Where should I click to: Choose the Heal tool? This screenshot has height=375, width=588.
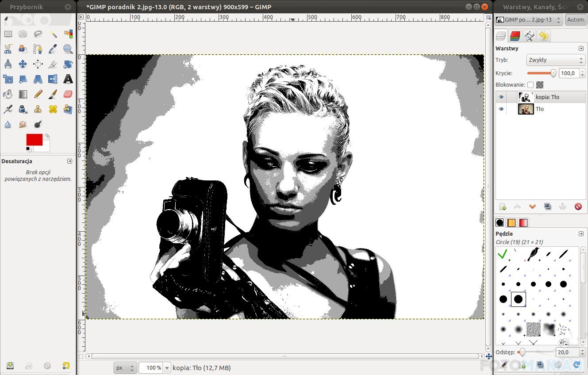[x=53, y=109]
